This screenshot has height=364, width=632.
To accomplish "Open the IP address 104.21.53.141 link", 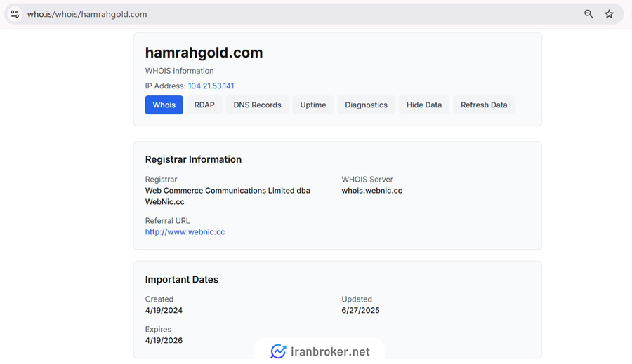I will (211, 86).
